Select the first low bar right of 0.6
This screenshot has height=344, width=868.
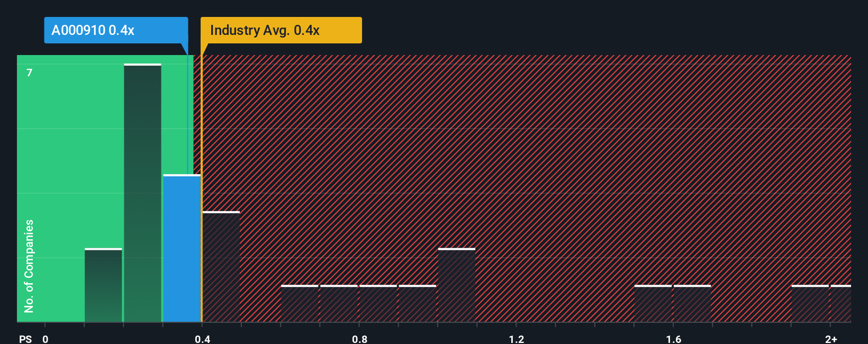point(300,303)
